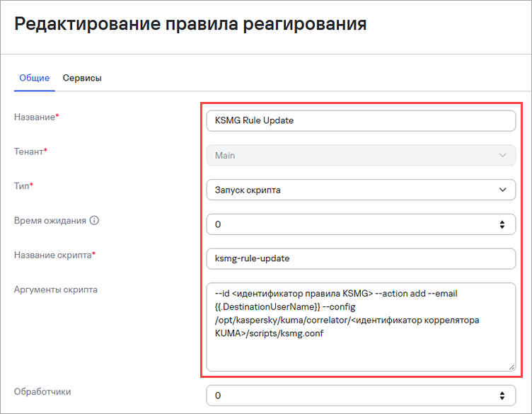Click the Обработчики label
532x414 pixels.
(42, 392)
